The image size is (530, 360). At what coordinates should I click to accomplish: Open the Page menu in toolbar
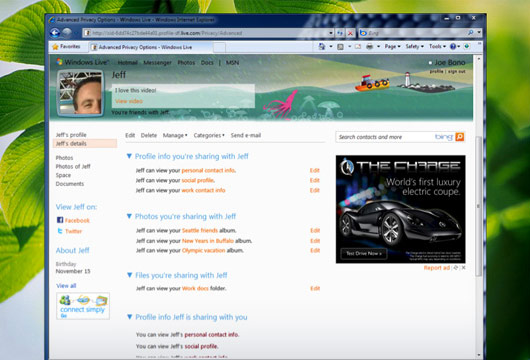(x=392, y=47)
